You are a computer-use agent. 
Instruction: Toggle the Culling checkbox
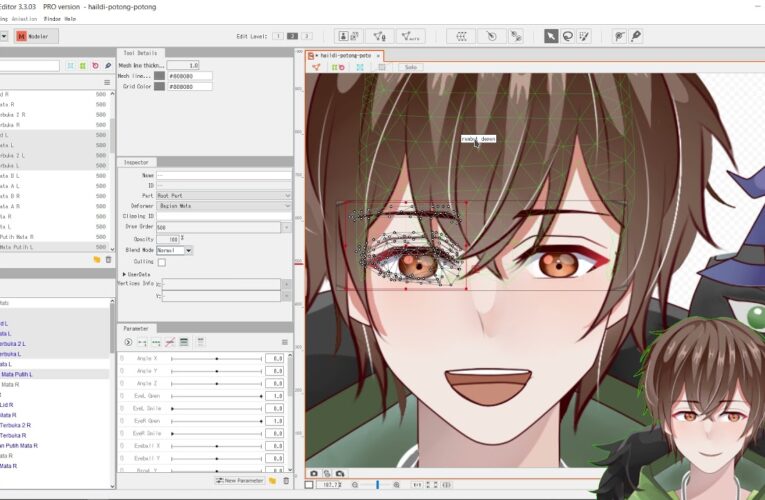pyautogui.click(x=162, y=262)
